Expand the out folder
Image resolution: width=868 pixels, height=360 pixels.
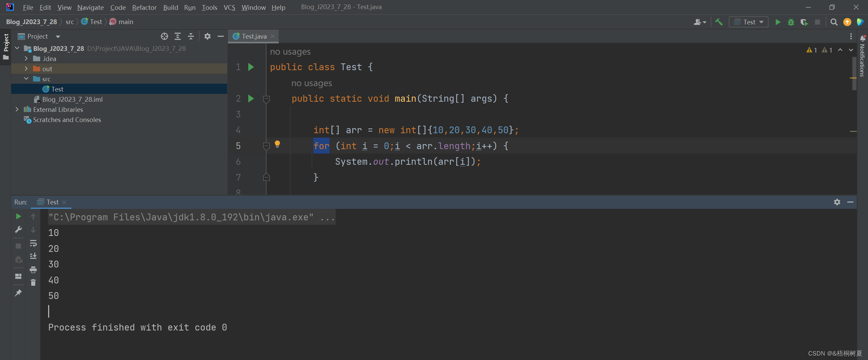(x=26, y=69)
